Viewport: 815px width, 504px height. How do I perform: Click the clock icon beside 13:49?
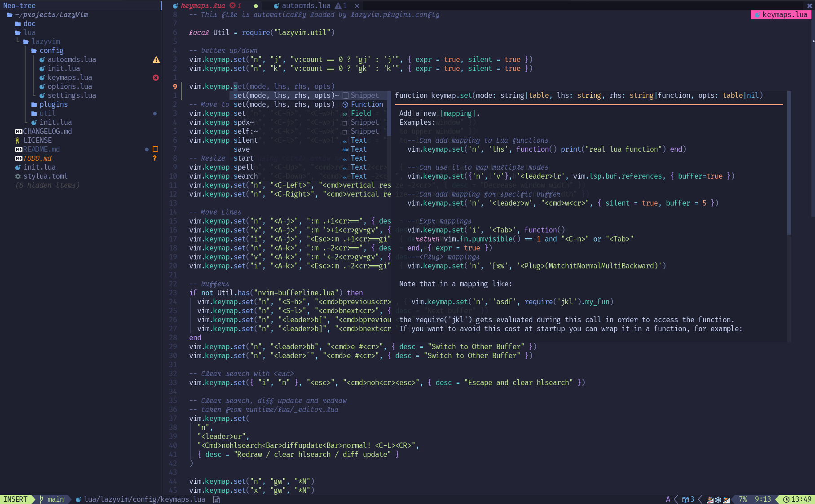click(x=787, y=499)
